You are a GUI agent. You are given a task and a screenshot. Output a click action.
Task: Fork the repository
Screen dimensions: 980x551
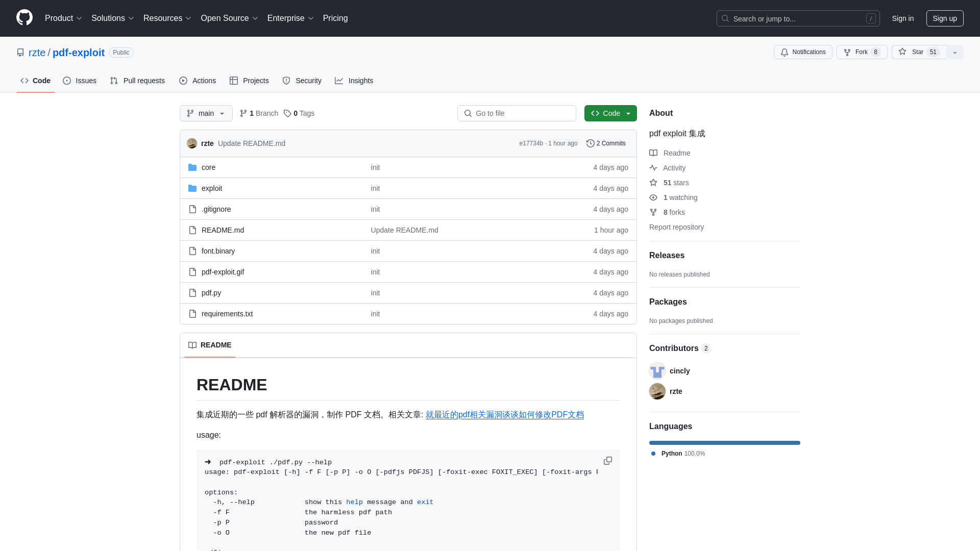point(862,52)
